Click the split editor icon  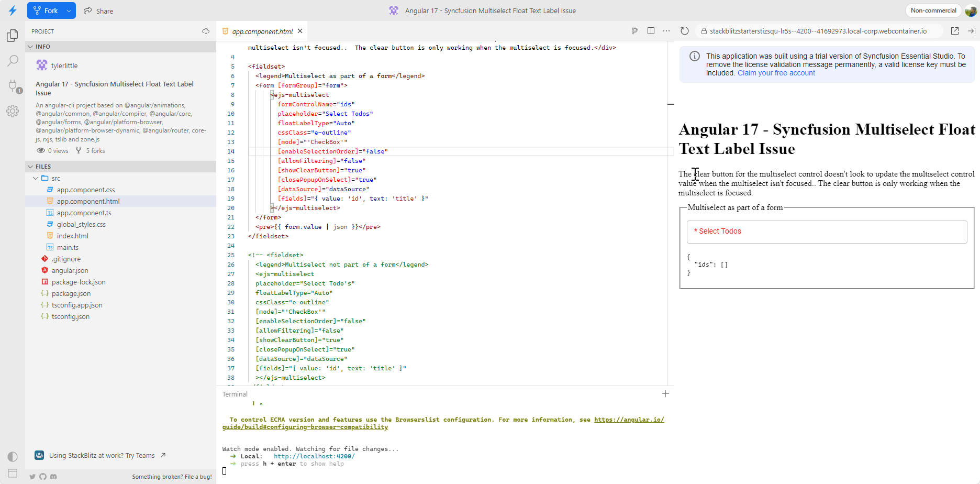click(x=651, y=31)
